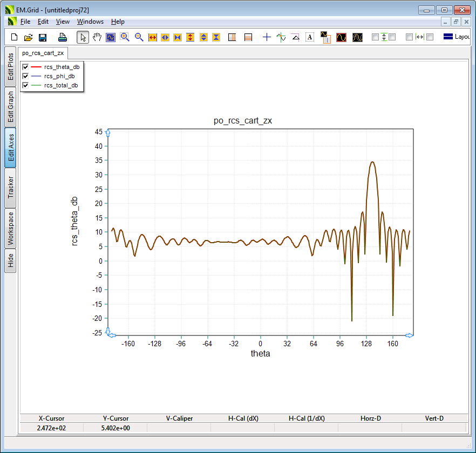Viewport: 476px width, 453px height.
Task: Select the crosshair cursor tool
Action: [267, 37]
